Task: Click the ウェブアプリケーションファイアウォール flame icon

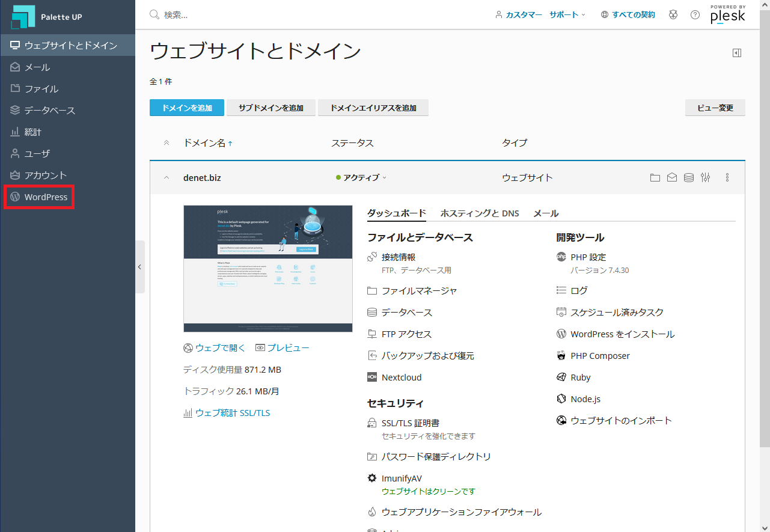Action: [x=372, y=512]
